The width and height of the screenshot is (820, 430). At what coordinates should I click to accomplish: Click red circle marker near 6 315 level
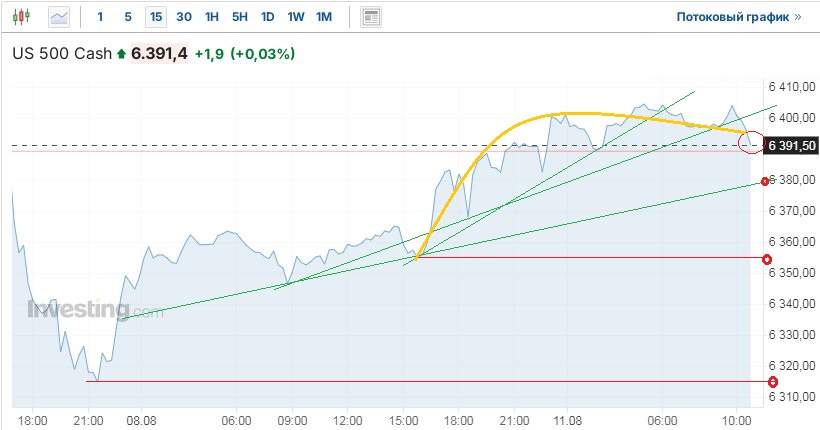click(773, 381)
